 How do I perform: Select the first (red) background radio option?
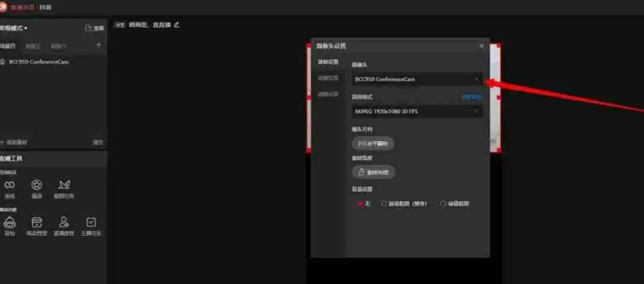click(x=360, y=204)
